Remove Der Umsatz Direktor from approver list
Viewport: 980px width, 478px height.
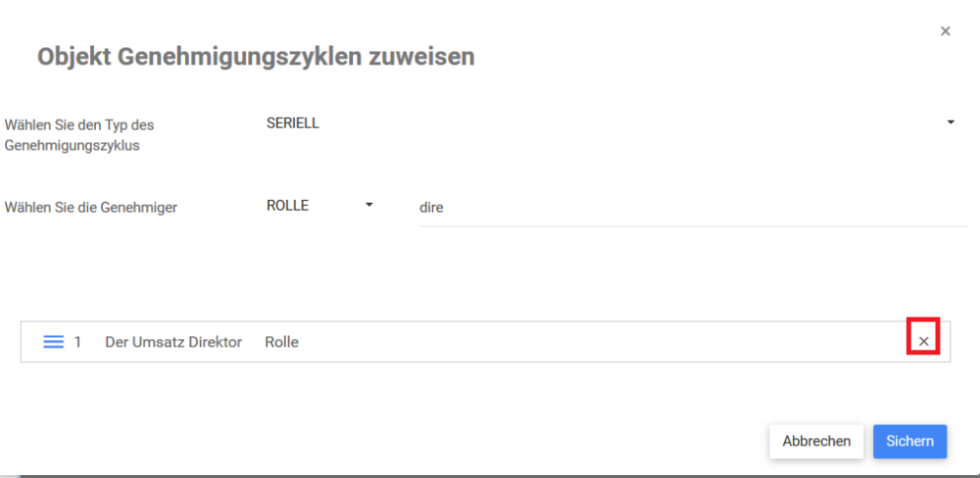click(x=923, y=341)
